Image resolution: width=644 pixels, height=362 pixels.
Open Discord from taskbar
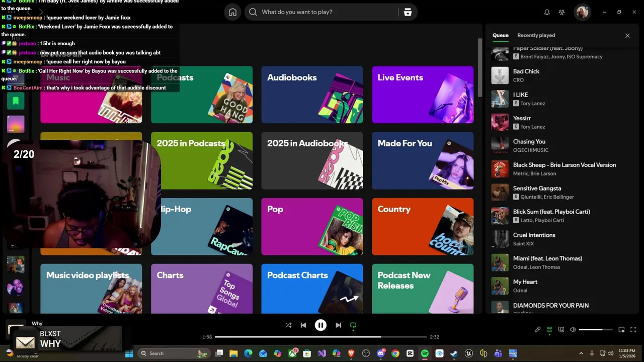point(381,353)
